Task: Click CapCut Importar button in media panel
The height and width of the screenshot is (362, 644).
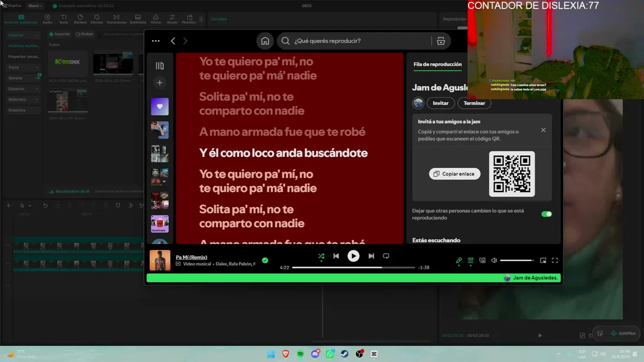Action: [x=60, y=34]
